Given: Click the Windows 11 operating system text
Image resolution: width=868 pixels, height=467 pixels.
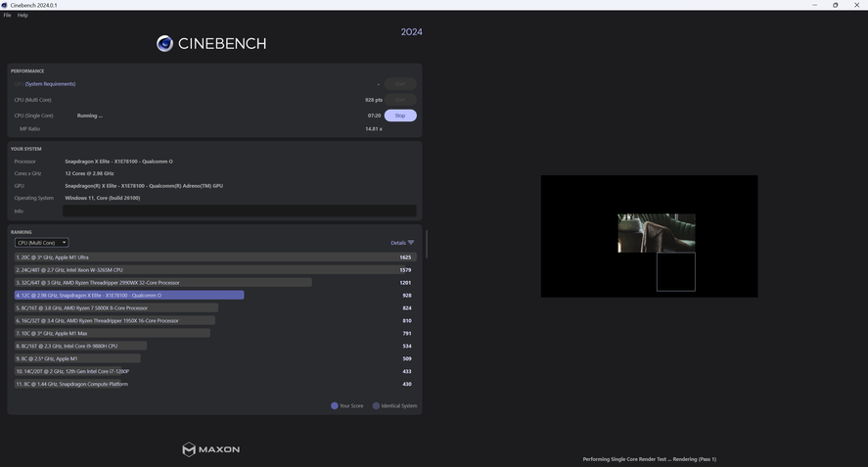Looking at the screenshot, I should pyautogui.click(x=103, y=199).
